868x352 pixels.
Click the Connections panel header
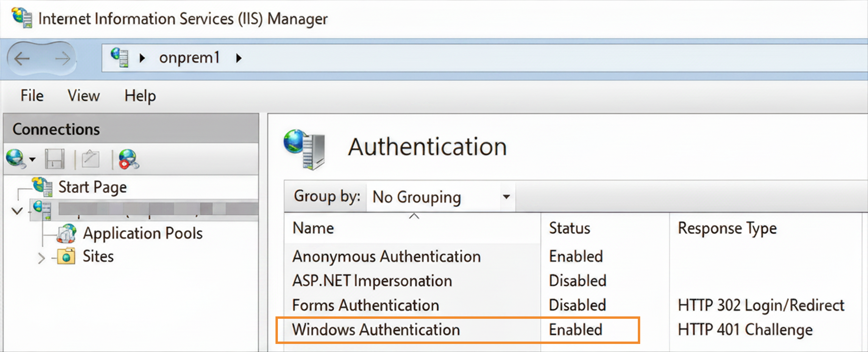pos(131,129)
